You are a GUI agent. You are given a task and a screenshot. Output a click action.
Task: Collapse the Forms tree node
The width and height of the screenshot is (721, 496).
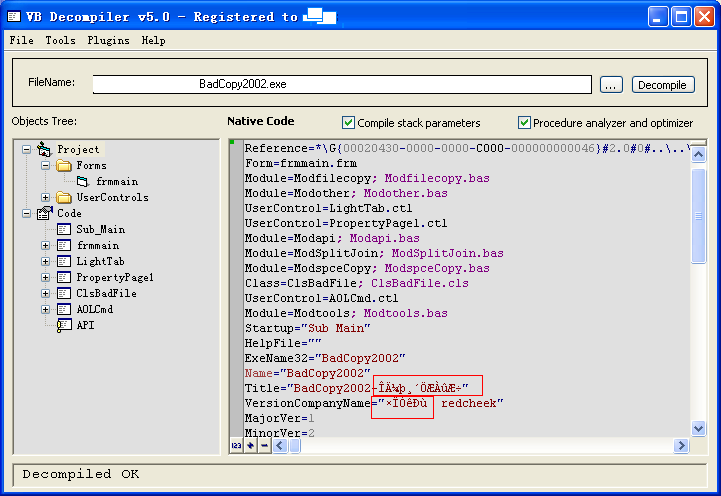46,165
